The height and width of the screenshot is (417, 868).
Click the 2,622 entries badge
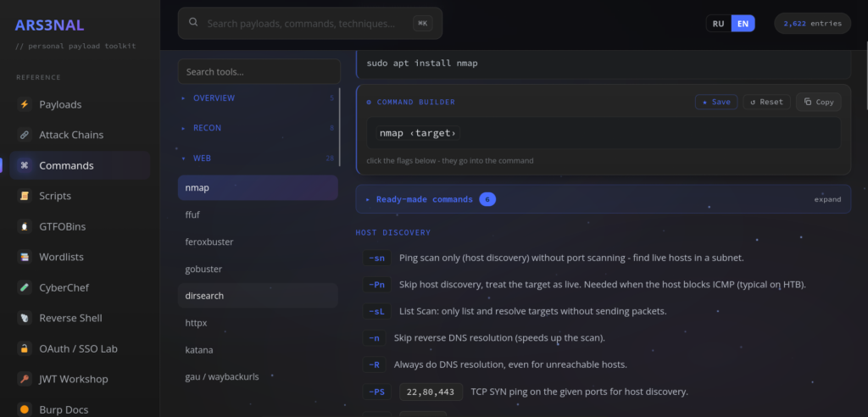pos(813,23)
